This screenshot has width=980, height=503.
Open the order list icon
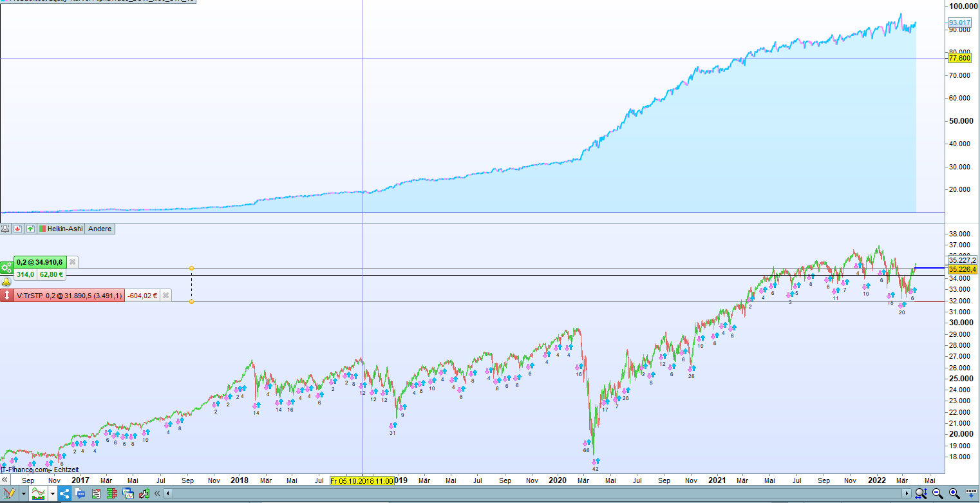pos(96,494)
